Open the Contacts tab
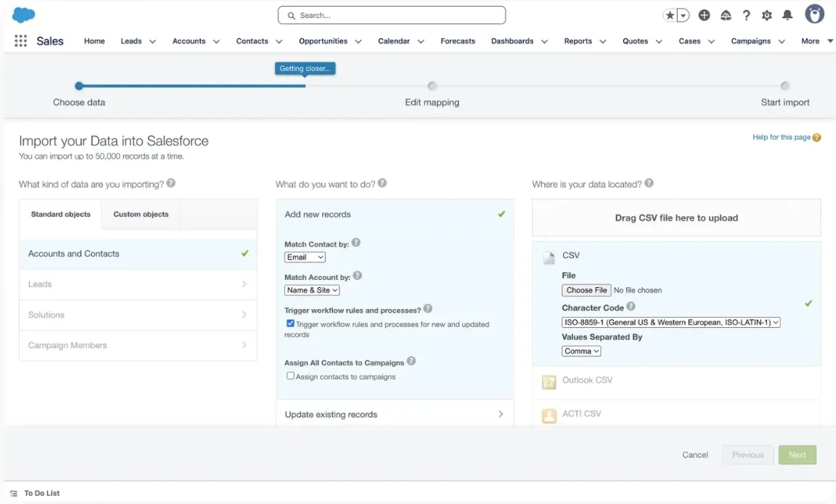The height and width of the screenshot is (504, 836). (x=253, y=41)
